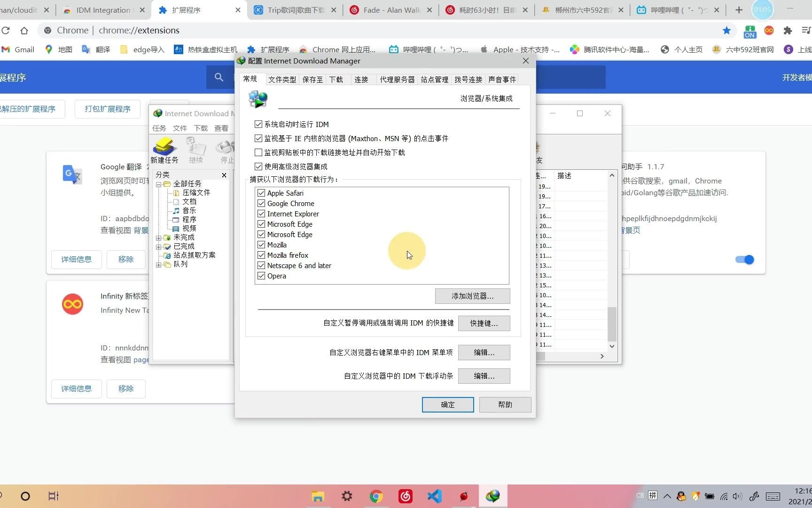Screen dimensions: 812x508
Task: Edit IDM download floating bar settings
Action: point(484,376)
